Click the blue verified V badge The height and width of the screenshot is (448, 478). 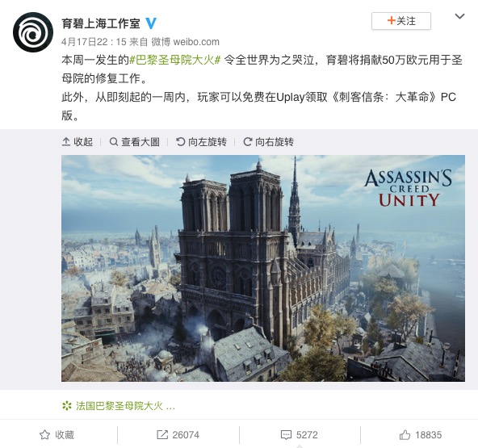click(x=151, y=23)
